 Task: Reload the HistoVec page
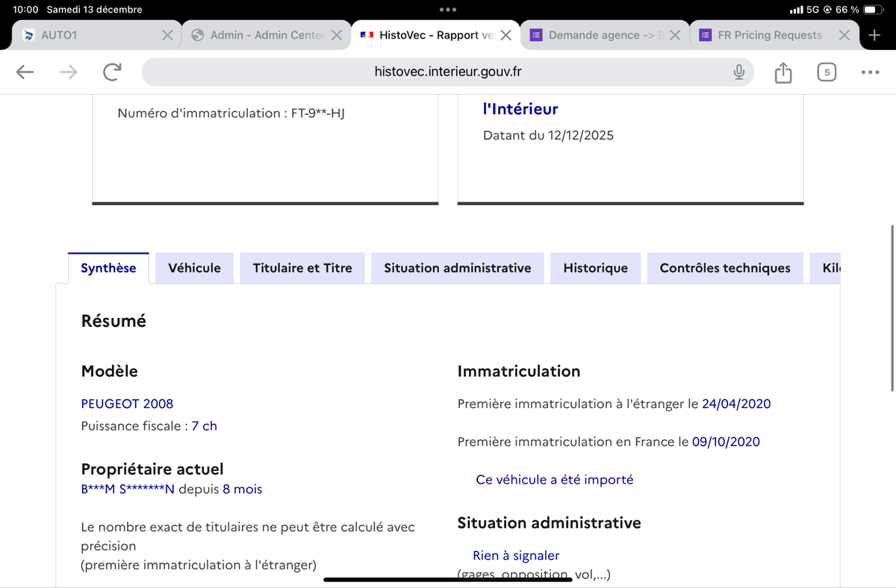tap(112, 72)
